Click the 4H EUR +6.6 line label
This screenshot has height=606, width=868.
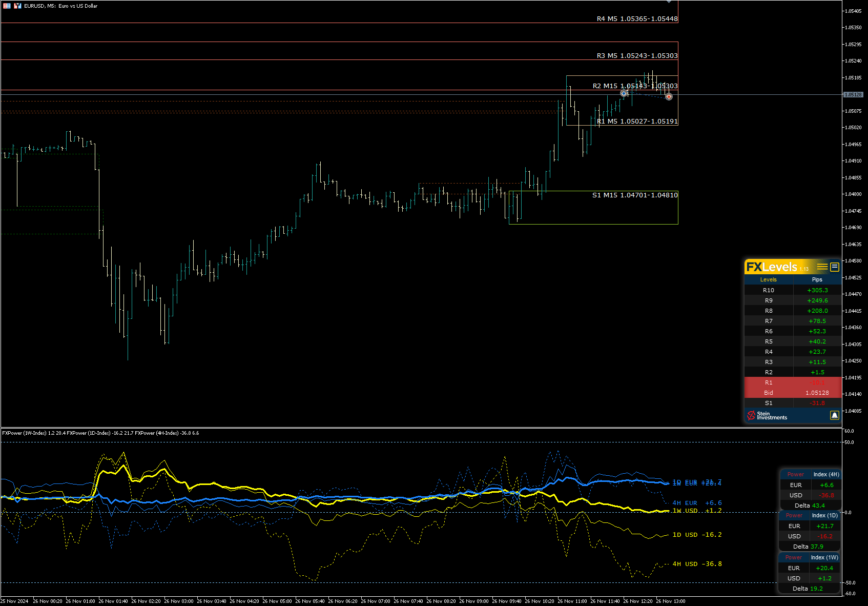[697, 503]
